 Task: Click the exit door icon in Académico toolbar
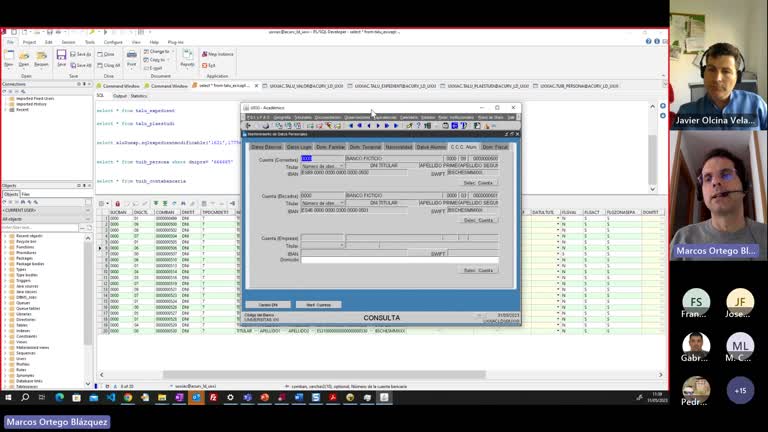(248, 126)
